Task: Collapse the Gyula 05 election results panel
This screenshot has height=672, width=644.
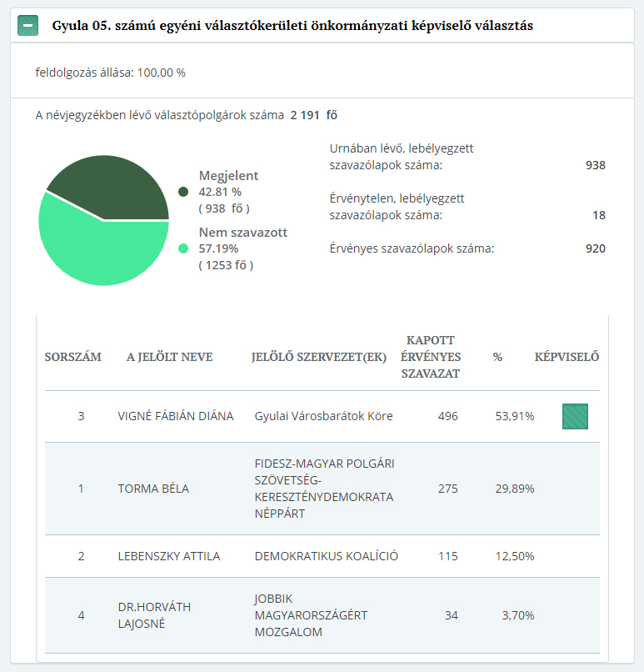Action: (x=29, y=26)
